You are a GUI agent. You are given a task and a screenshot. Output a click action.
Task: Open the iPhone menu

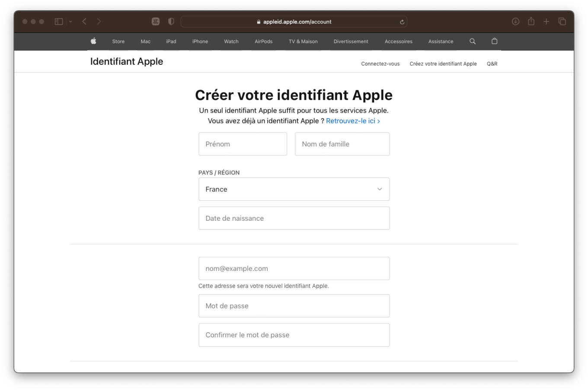[x=200, y=41]
